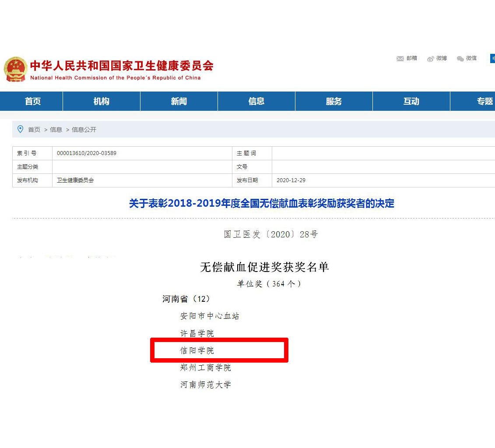Open the 邮箱 mail envelope icon
Screen dimensions: 495x448
(400, 59)
